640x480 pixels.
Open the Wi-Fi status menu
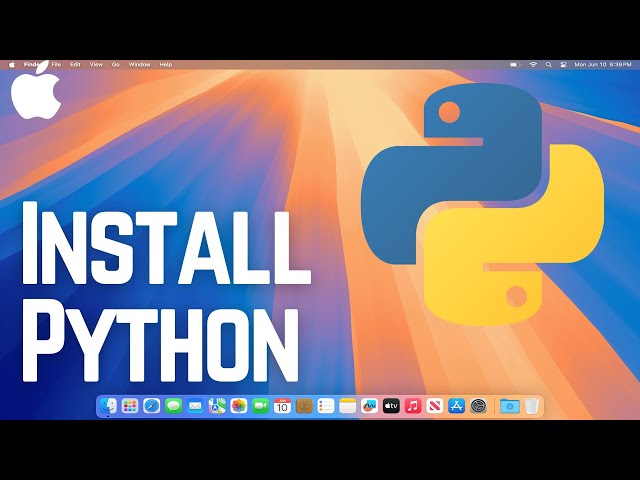pyautogui.click(x=533, y=64)
